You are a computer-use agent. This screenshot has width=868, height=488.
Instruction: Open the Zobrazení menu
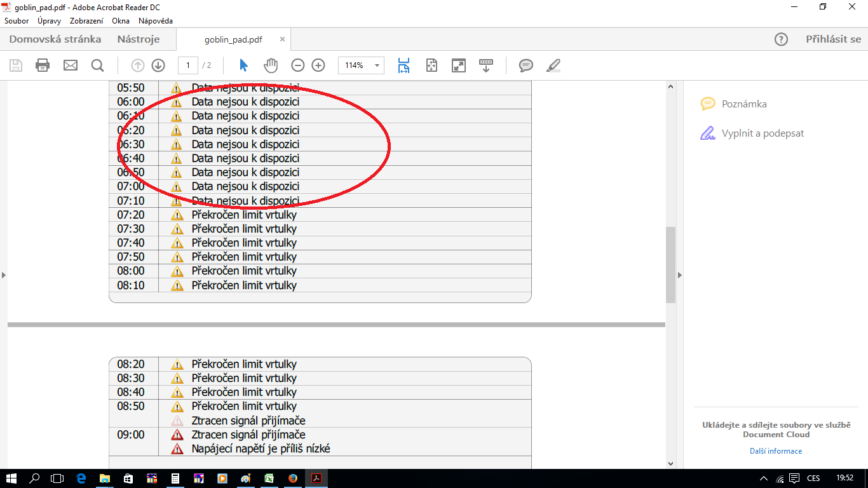86,21
